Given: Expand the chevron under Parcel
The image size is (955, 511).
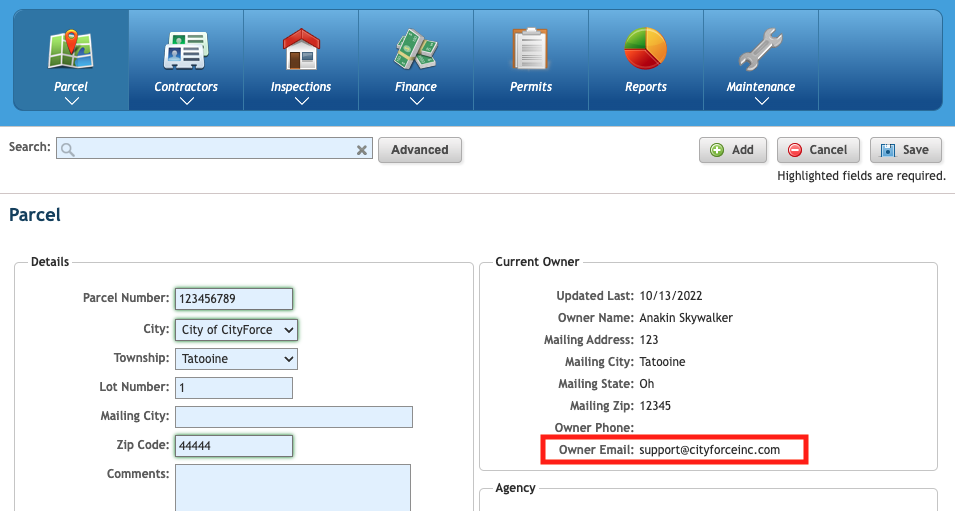Looking at the screenshot, I should 71,101.
